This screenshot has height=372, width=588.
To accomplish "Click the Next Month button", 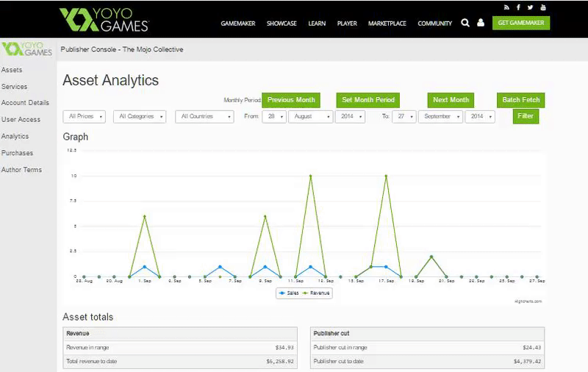I will pyautogui.click(x=451, y=100).
